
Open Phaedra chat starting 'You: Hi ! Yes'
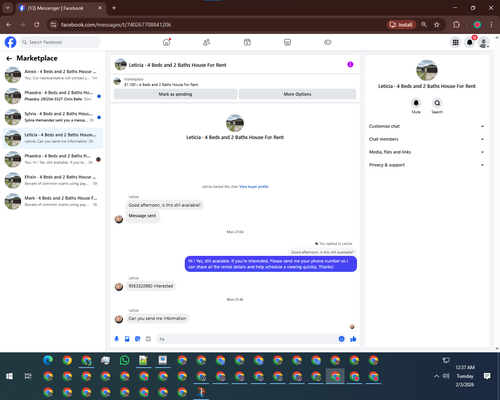click(x=53, y=159)
